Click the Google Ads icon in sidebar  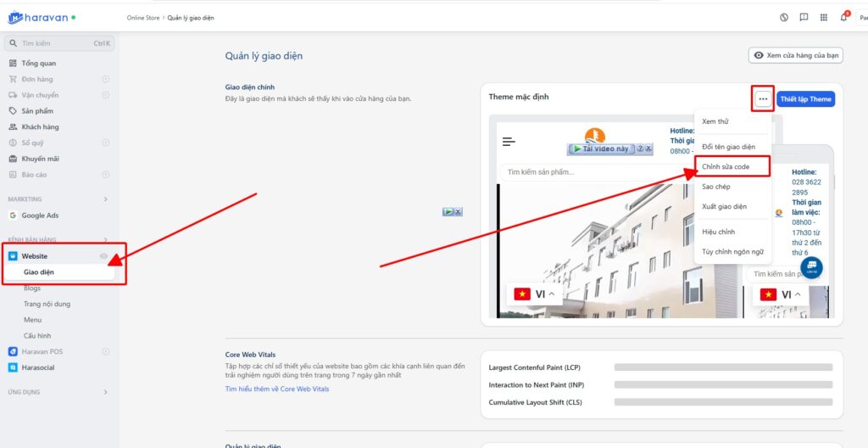click(x=13, y=216)
